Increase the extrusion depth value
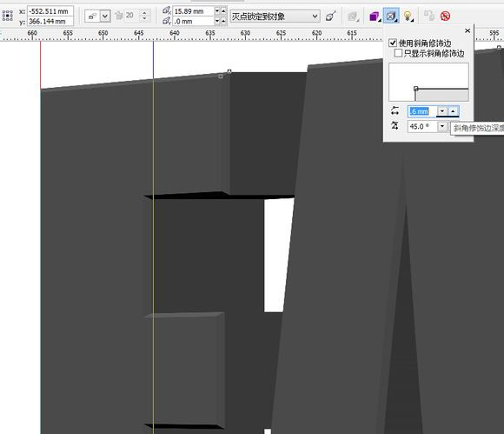 pos(144,12)
